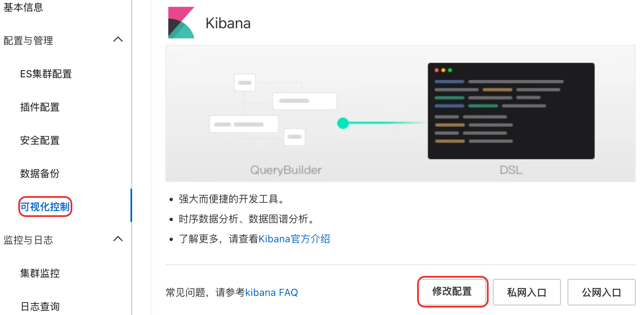Viewport: 644px width, 315px height.
Task: Select 数据备份 in the sidebar
Action: [40, 174]
